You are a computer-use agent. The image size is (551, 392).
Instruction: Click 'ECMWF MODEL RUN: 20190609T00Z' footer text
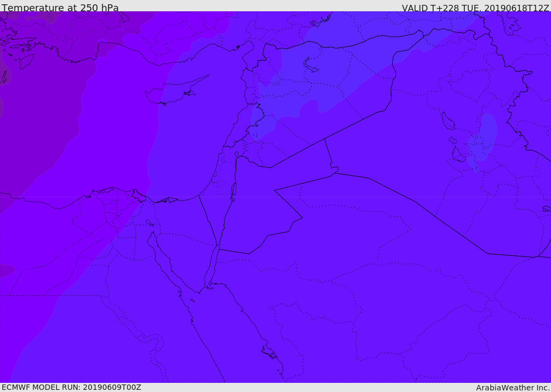72,387
